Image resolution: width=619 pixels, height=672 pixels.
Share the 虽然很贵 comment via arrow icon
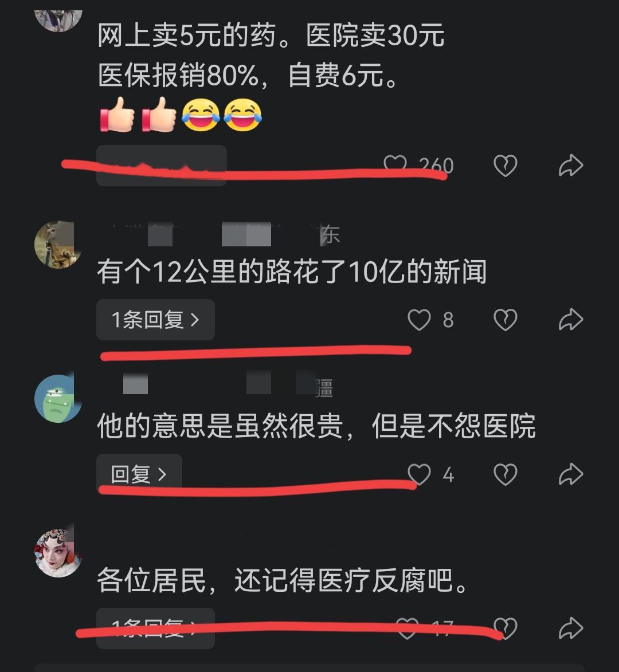pyautogui.click(x=570, y=474)
